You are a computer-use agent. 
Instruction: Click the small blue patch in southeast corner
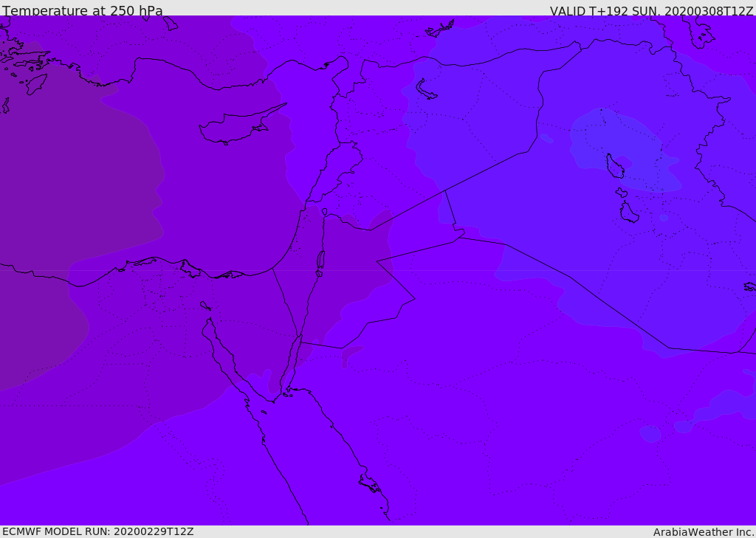[651, 434]
